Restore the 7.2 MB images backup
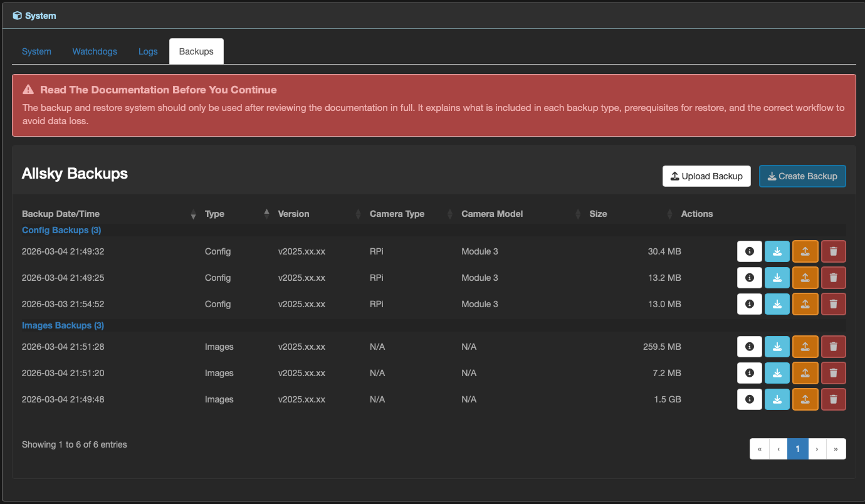 click(805, 373)
